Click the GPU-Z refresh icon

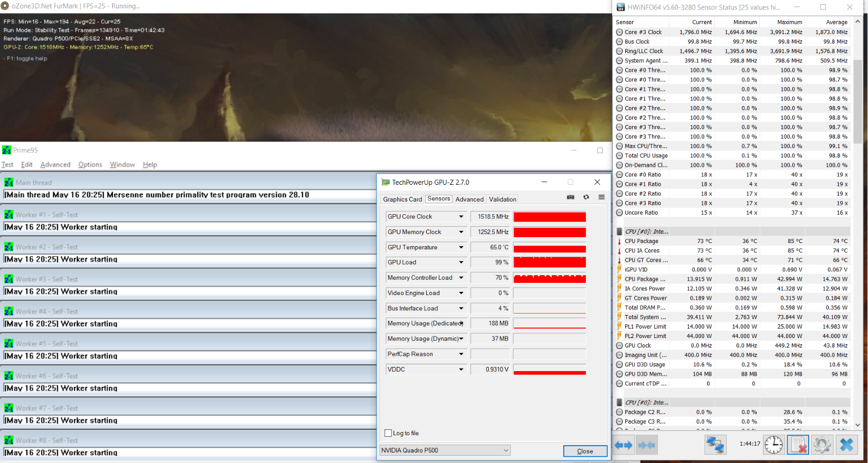[586, 197]
